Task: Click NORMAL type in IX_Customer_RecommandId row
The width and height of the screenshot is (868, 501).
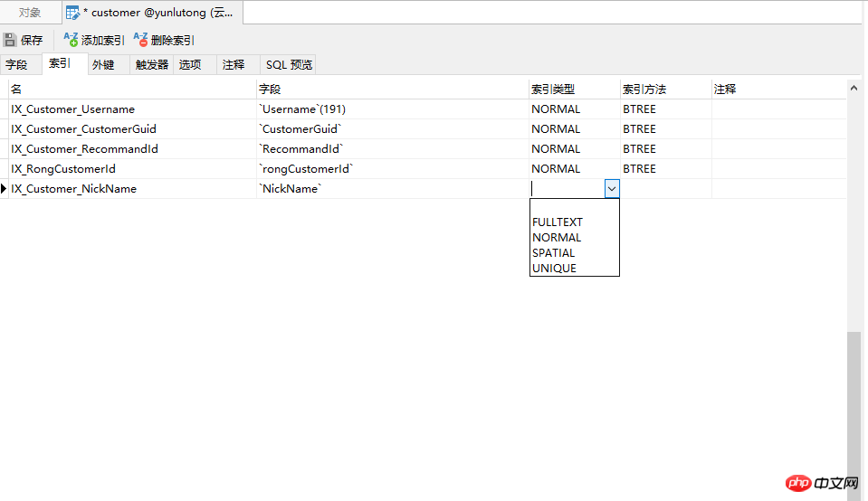Action: (x=574, y=148)
